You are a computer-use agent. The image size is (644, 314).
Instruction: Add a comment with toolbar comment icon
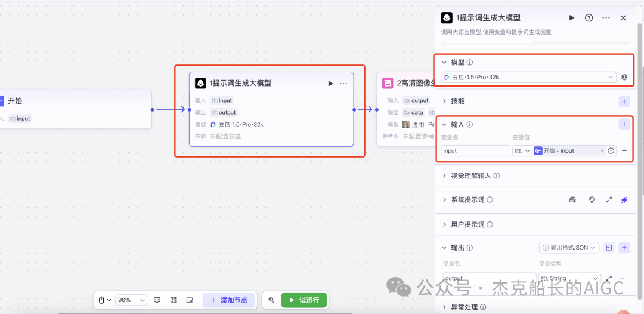click(x=157, y=300)
